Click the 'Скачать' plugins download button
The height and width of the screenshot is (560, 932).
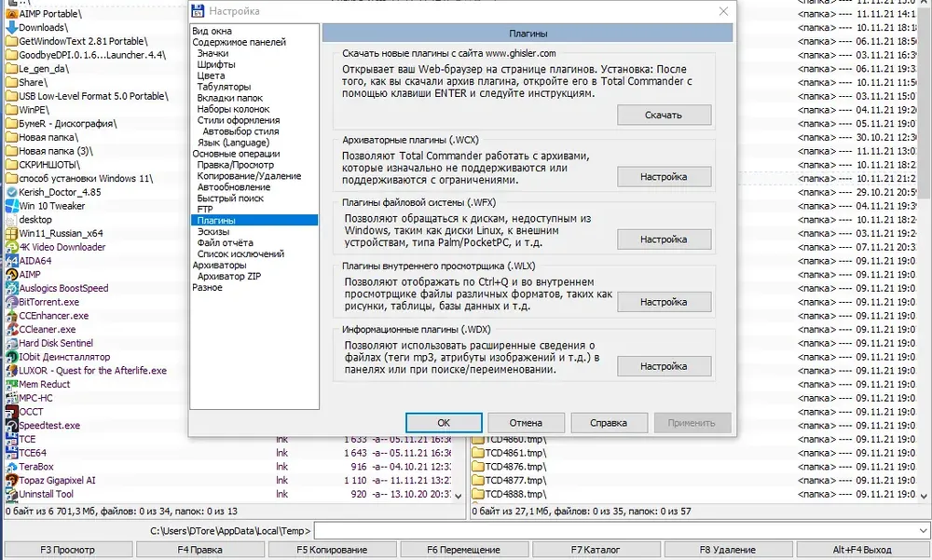pyautogui.click(x=664, y=116)
